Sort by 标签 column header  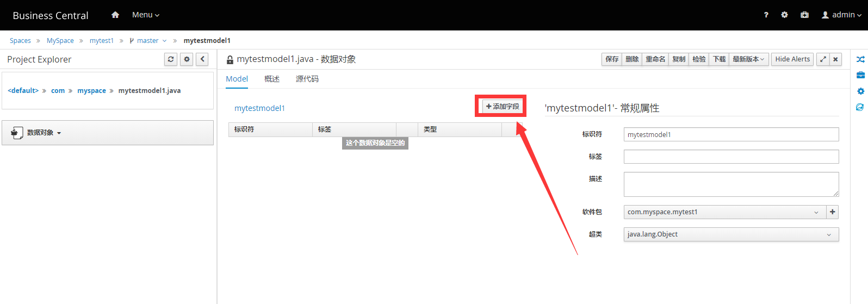pyautogui.click(x=354, y=129)
